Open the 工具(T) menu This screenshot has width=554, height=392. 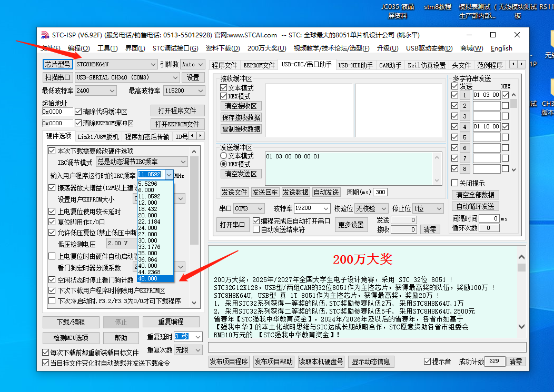point(107,48)
